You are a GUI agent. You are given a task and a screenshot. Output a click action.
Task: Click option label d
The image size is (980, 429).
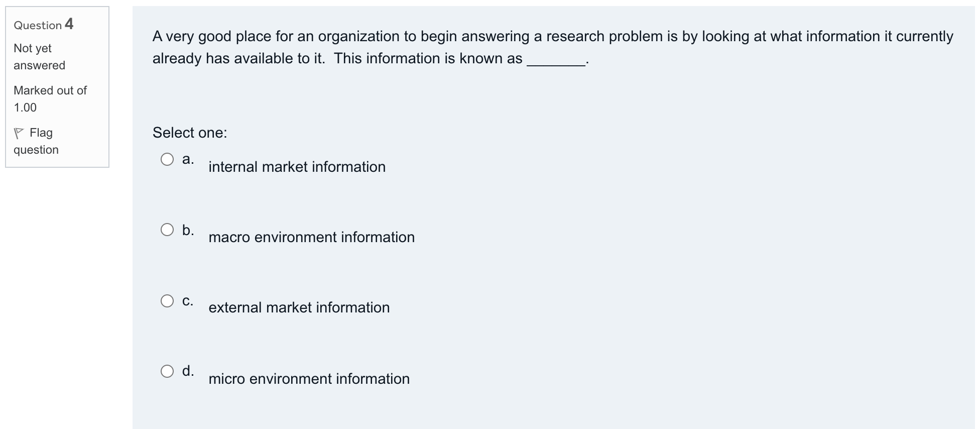coord(187,372)
